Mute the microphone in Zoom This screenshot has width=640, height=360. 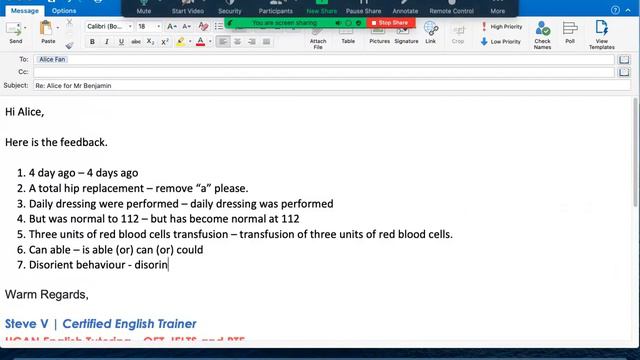pyautogui.click(x=144, y=8)
